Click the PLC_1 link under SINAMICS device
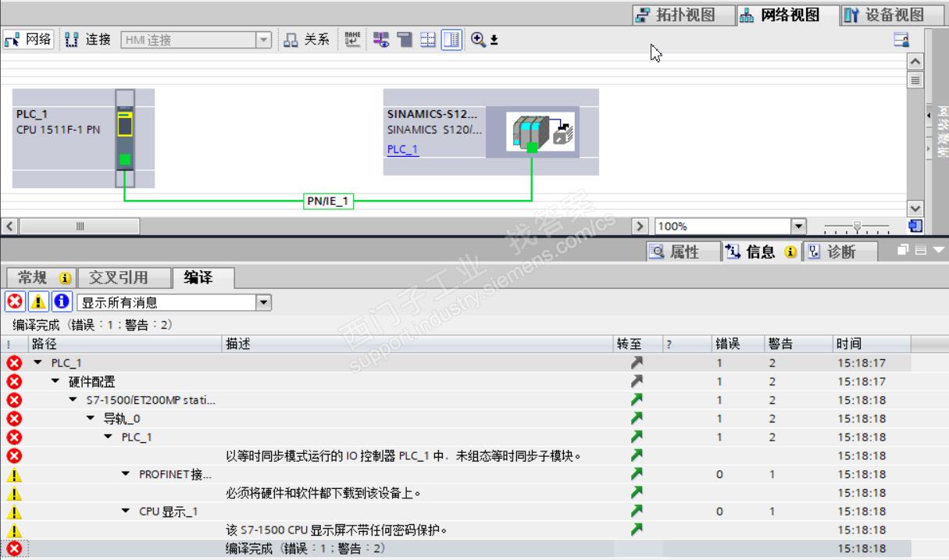Image resolution: width=949 pixels, height=560 pixels. [x=403, y=149]
